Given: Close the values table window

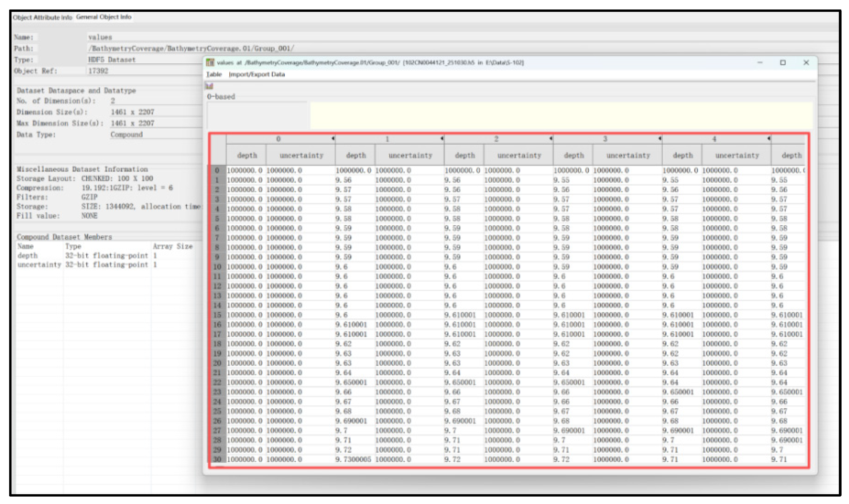Looking at the screenshot, I should (x=806, y=62).
